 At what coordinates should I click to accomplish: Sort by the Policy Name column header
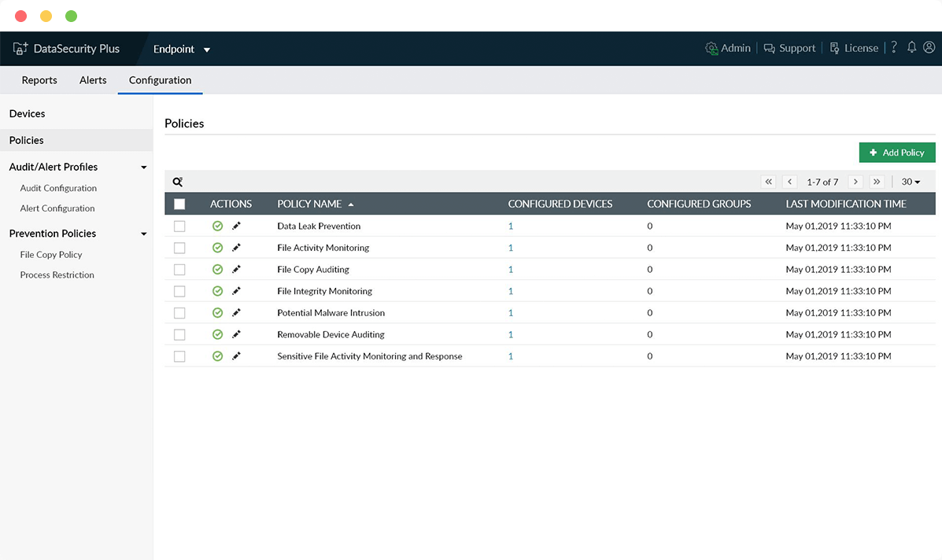[309, 204]
